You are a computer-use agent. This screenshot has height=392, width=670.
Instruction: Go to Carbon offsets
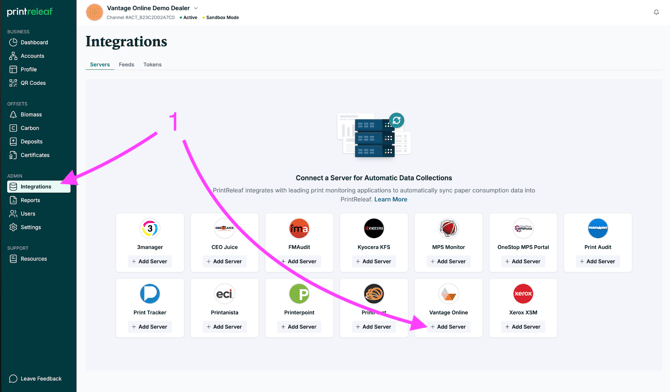[29, 128]
